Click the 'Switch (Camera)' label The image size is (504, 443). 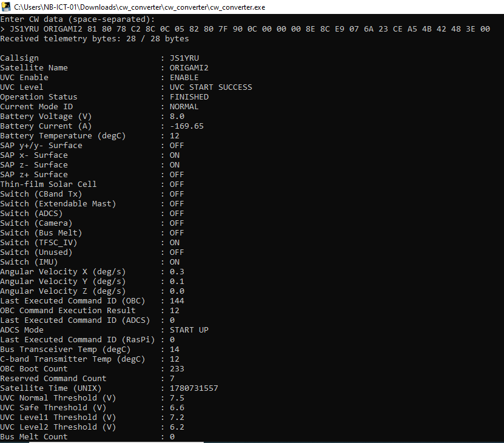(x=36, y=223)
